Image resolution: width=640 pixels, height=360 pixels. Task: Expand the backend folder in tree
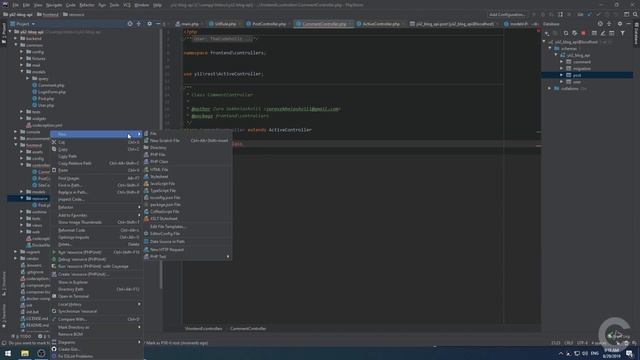[x=16, y=38]
